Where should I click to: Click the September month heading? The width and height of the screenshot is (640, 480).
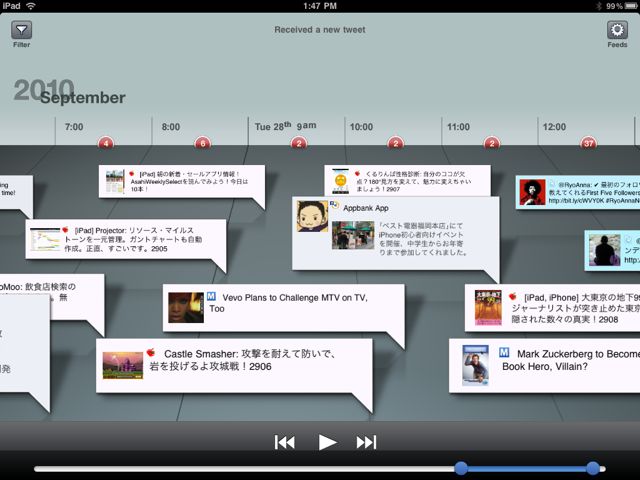click(x=83, y=98)
